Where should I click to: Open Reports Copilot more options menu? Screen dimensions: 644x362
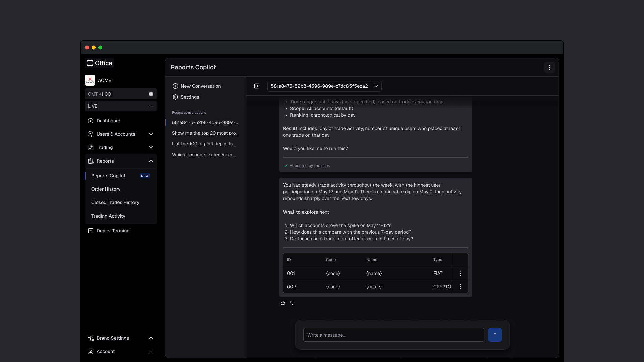click(x=550, y=67)
